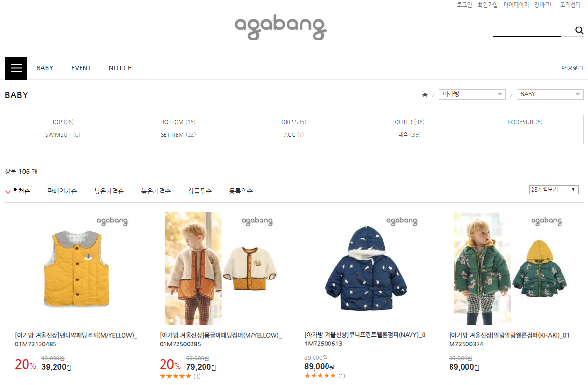
Task: Open the yellow padded vest thumbnail
Action: [77, 268]
